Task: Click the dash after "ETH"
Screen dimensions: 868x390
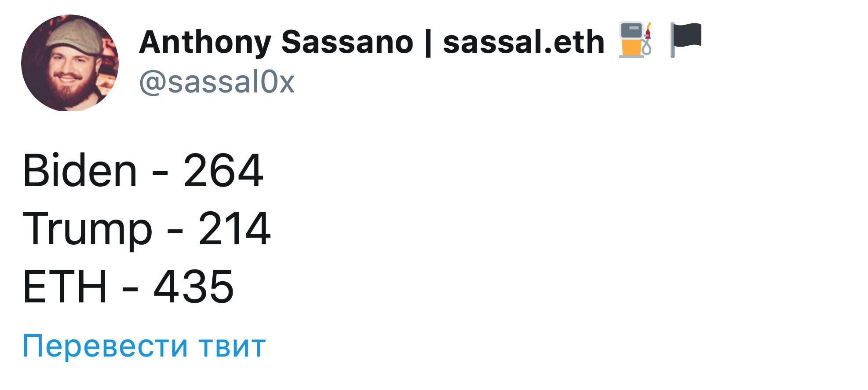Action: point(130,289)
